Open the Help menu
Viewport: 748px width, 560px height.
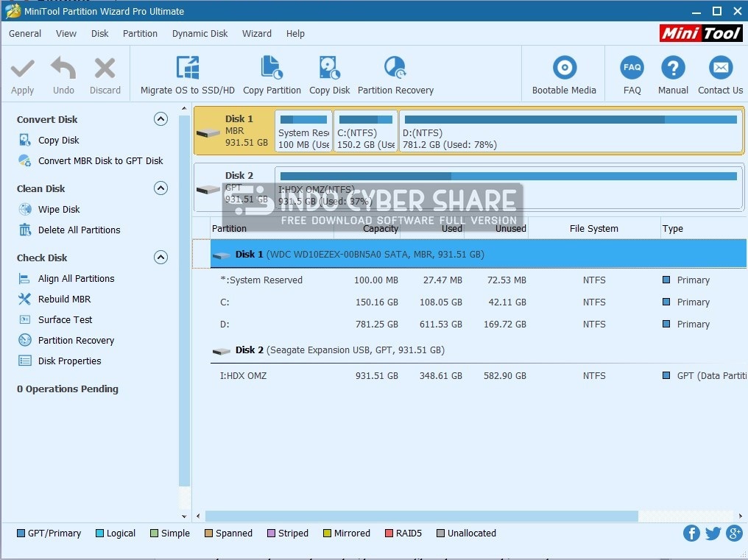click(x=295, y=33)
